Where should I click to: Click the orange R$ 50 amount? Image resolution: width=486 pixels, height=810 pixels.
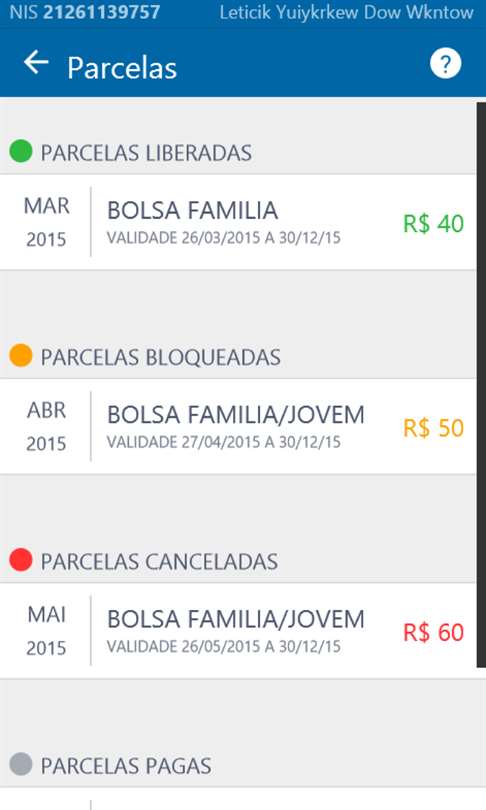point(433,428)
